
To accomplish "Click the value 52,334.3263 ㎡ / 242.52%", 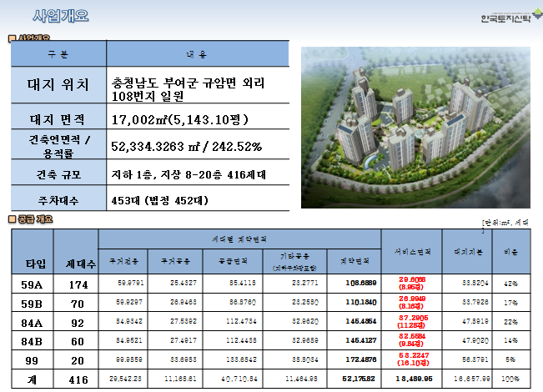I will click(186, 147).
